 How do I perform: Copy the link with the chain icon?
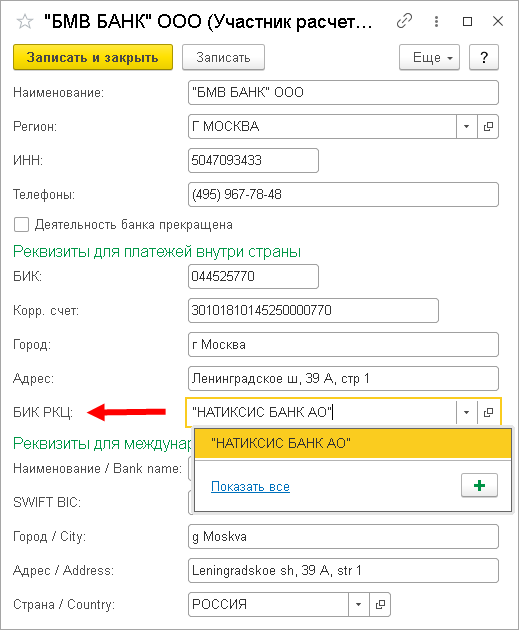click(404, 21)
